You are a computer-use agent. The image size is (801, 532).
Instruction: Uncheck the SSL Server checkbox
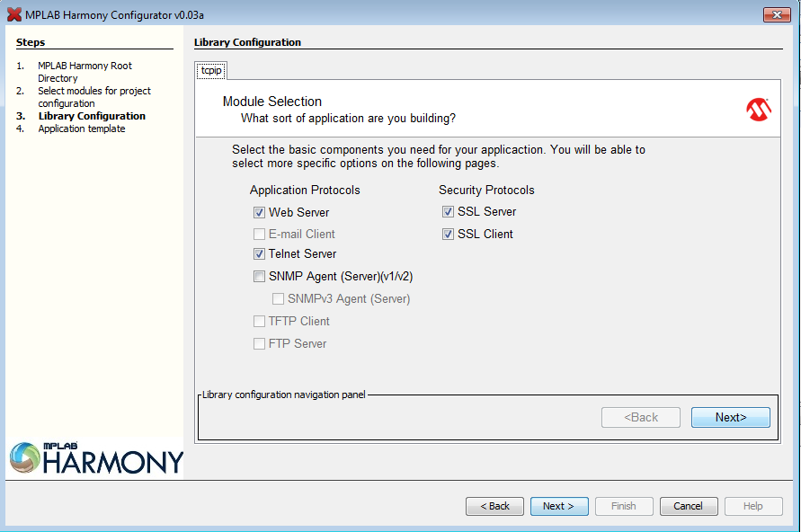[448, 211]
